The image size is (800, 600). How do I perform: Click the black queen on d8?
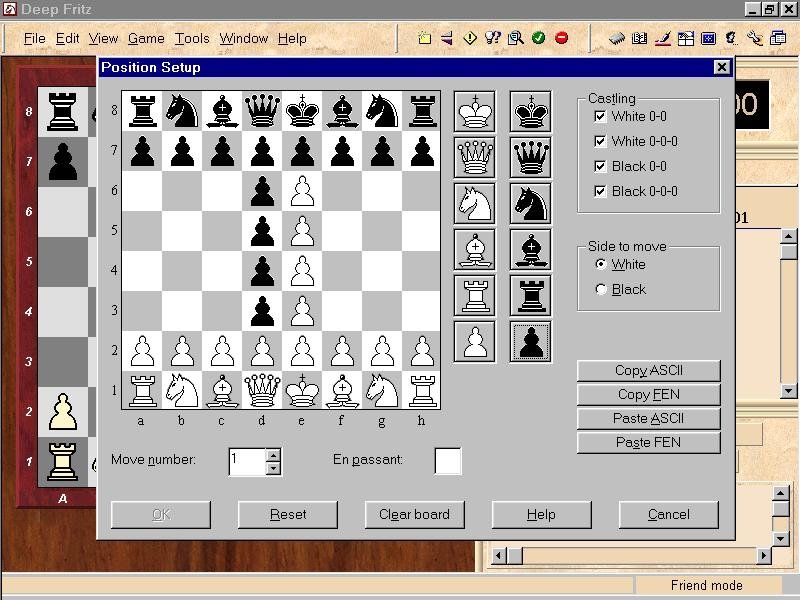(262, 111)
